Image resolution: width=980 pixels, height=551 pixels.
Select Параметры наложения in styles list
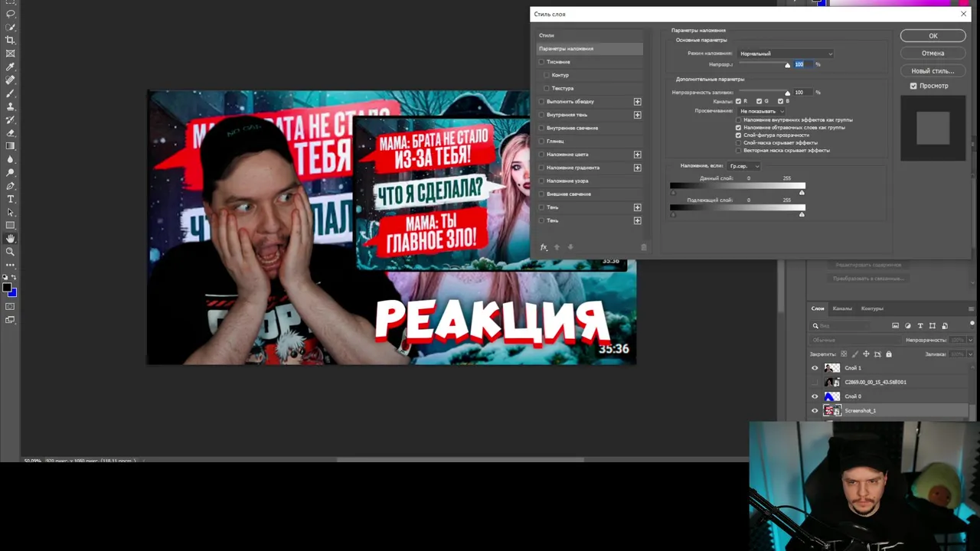[590, 49]
